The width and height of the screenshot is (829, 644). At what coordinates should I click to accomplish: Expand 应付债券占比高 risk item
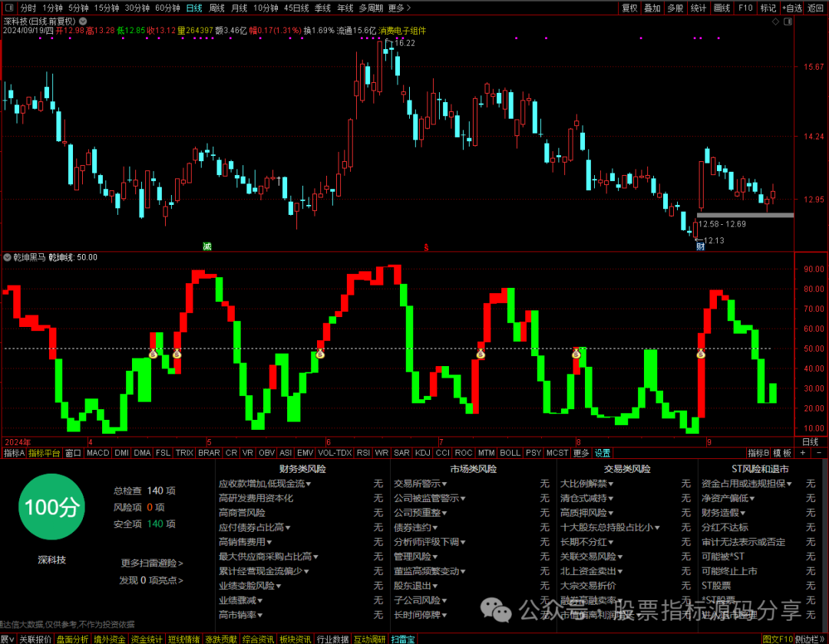tap(255, 527)
